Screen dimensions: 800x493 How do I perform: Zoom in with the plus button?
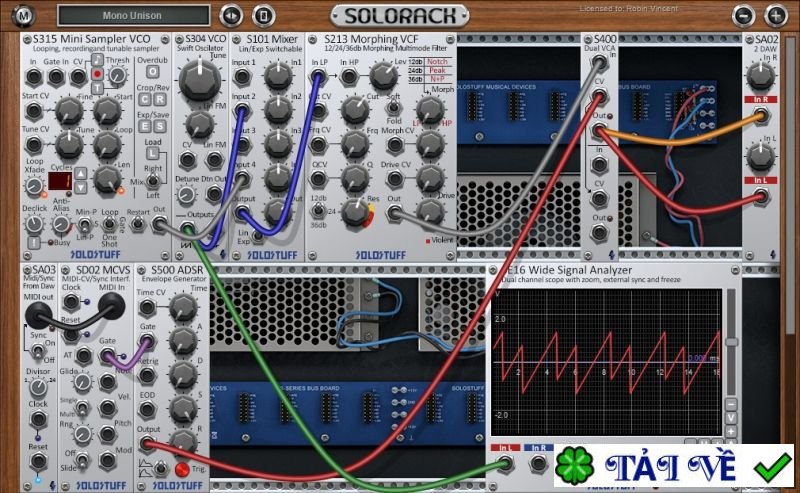pos(776,16)
